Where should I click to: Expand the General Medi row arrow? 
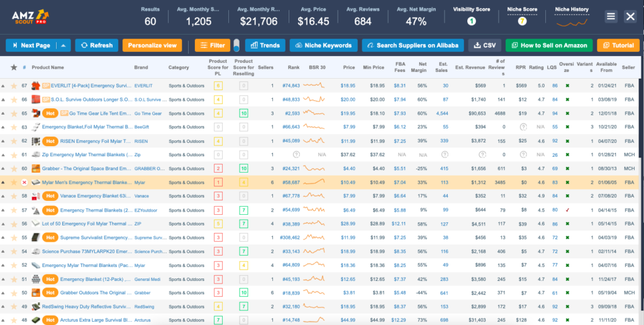(3, 279)
